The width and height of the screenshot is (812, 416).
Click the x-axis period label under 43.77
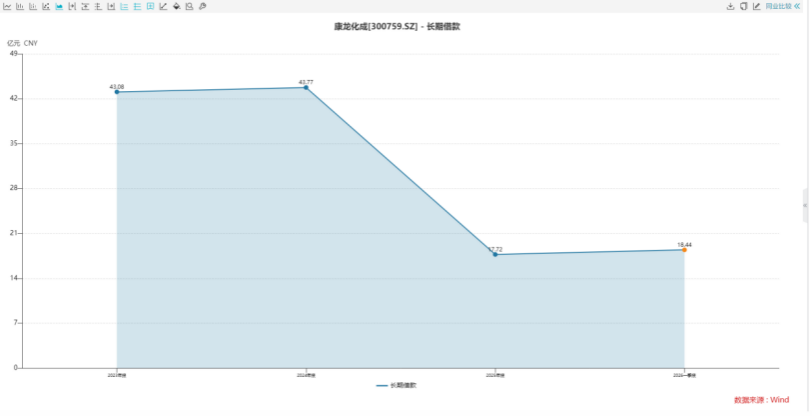[306, 376]
